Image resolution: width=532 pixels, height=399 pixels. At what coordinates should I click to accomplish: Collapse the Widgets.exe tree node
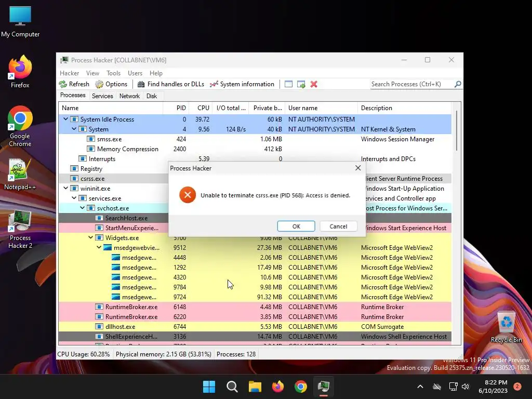(x=90, y=237)
